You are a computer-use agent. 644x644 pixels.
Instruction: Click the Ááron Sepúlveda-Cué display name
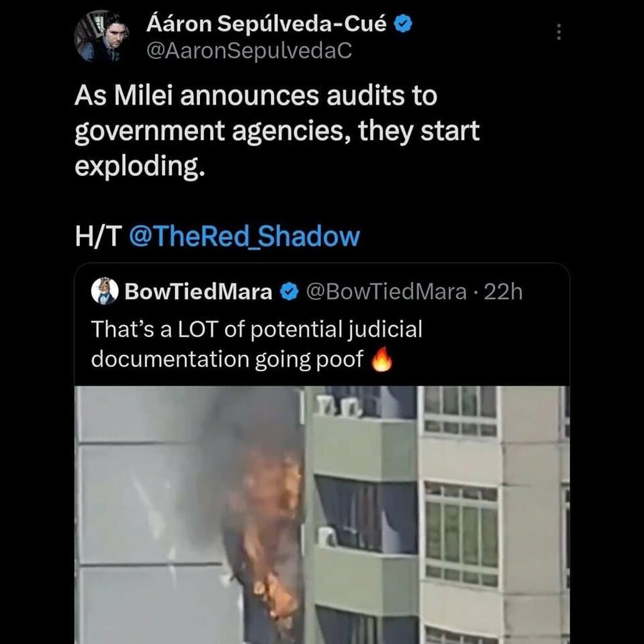pyautogui.click(x=266, y=24)
